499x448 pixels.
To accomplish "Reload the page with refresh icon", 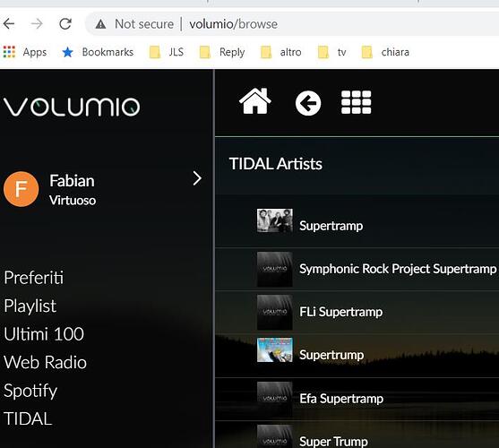I will 65,24.
